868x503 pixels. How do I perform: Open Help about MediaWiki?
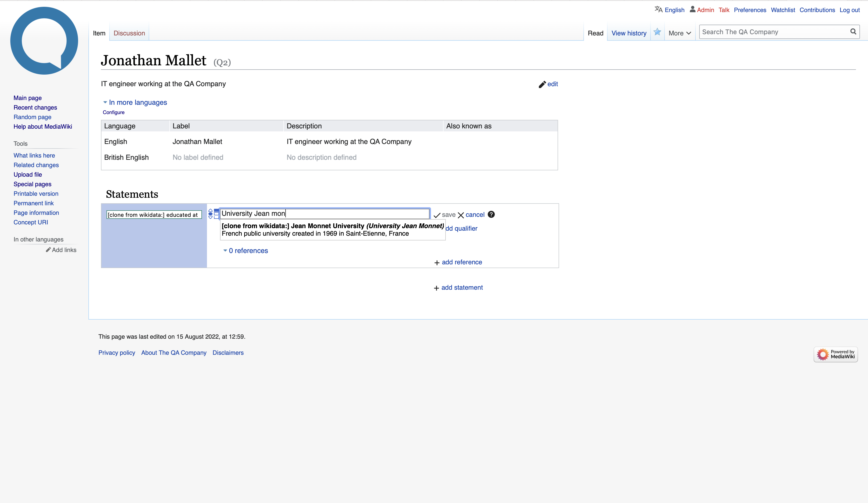click(43, 126)
